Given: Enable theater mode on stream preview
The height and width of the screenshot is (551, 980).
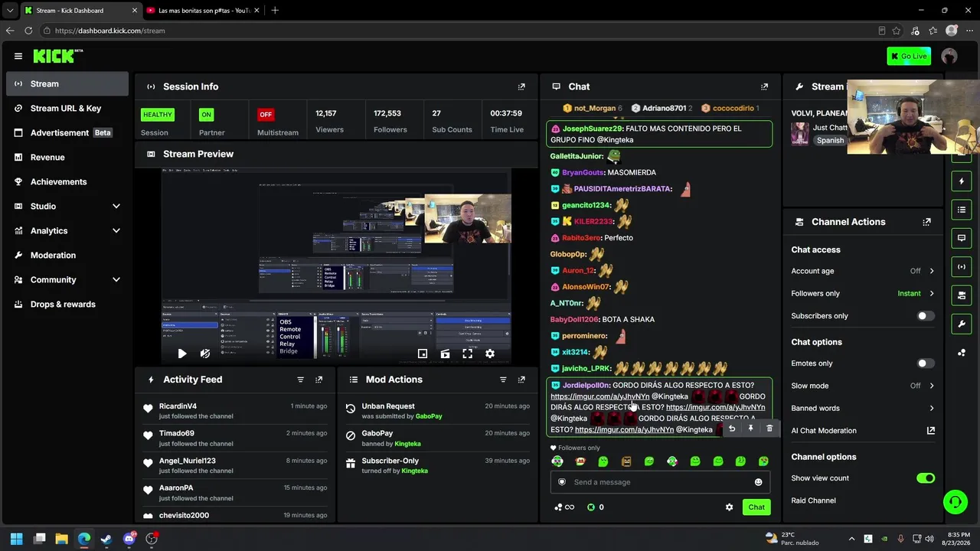Looking at the screenshot, I should coord(445,354).
